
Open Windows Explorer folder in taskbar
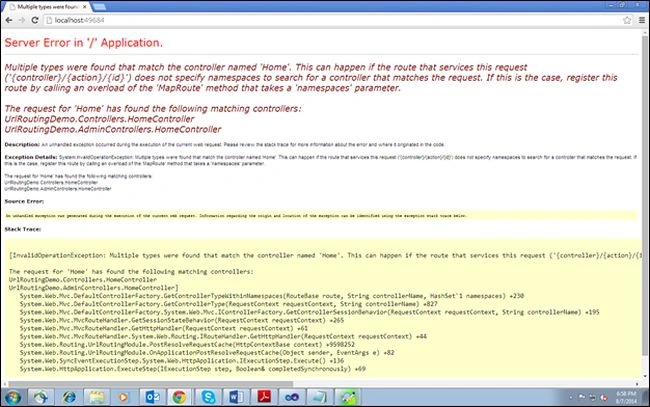click(97, 397)
